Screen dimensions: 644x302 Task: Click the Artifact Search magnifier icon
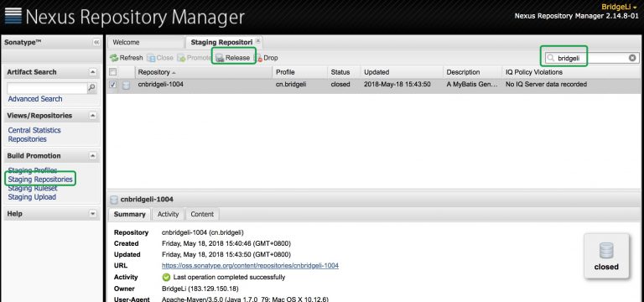click(x=92, y=87)
